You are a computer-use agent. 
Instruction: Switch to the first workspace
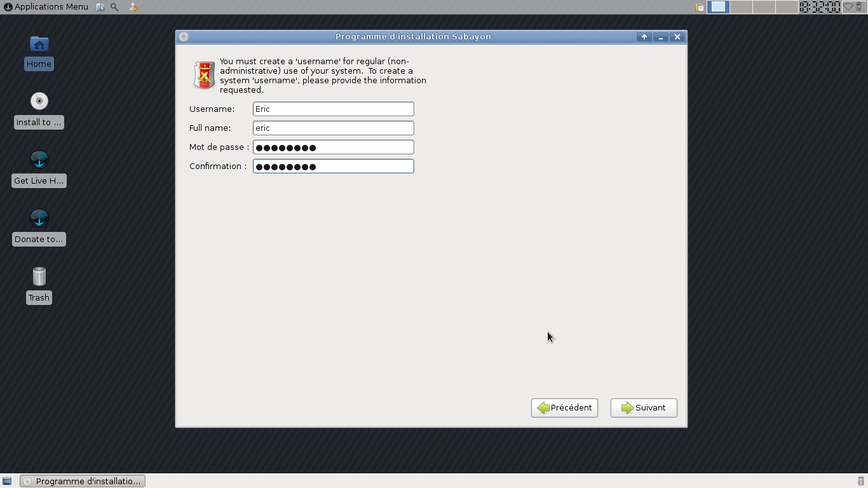point(718,7)
